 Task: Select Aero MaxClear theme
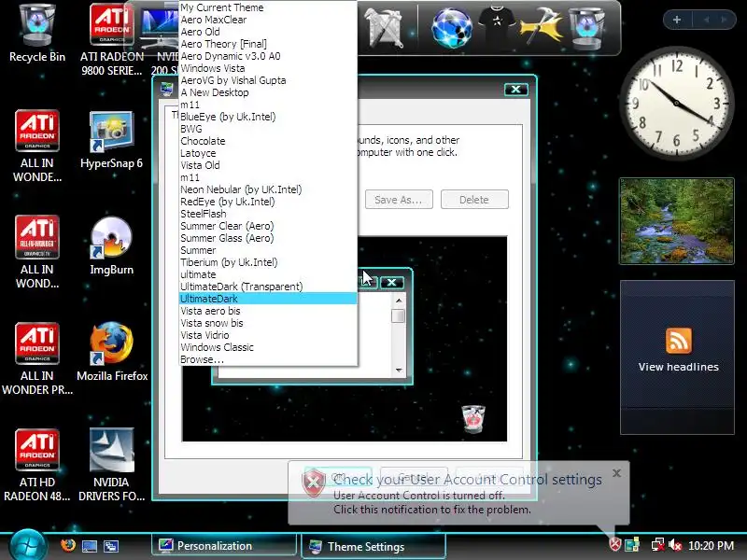(268, 20)
